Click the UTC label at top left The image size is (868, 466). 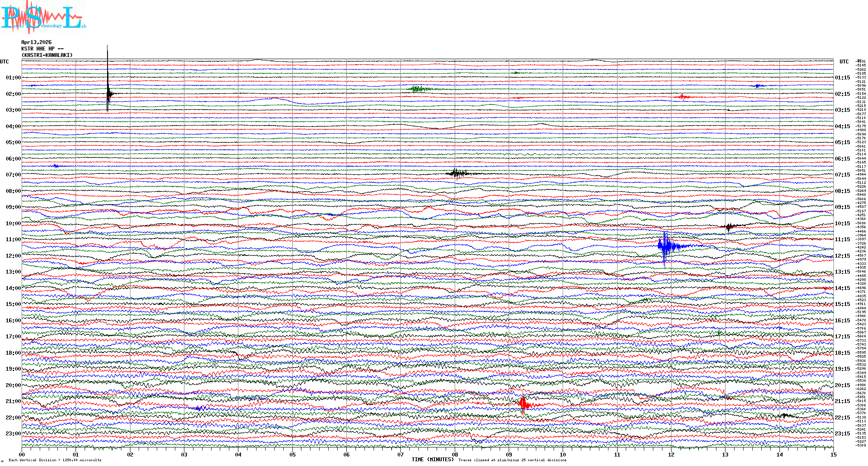point(4,62)
